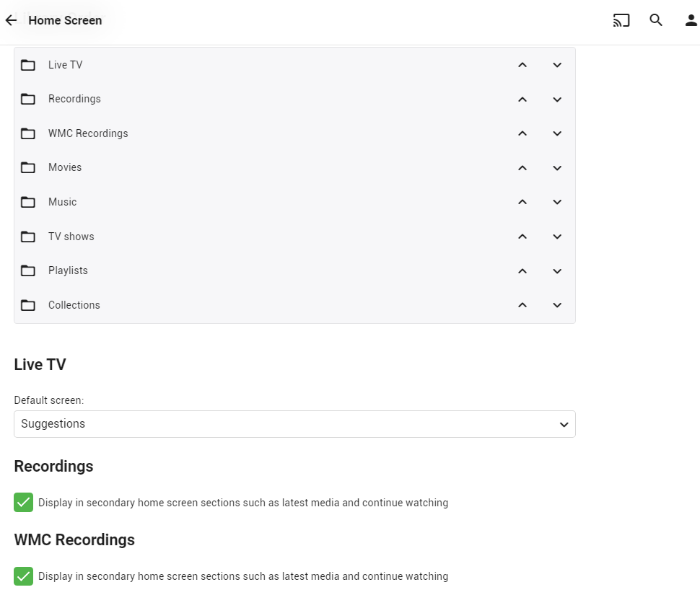Move Recordings up in the list
The image size is (700, 595).
pyautogui.click(x=522, y=100)
